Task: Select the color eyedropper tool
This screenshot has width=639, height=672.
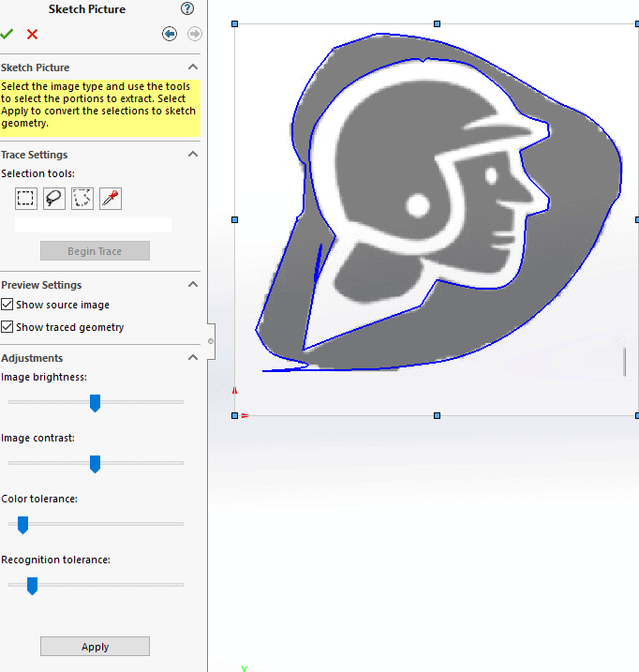Action: pyautogui.click(x=111, y=199)
